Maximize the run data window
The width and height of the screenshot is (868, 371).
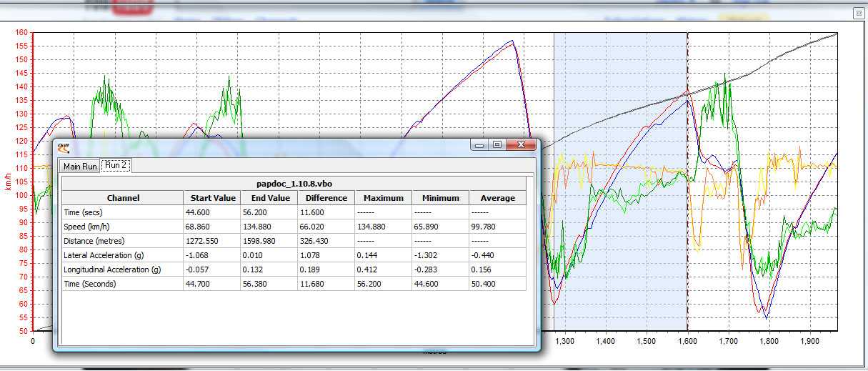tap(497, 144)
